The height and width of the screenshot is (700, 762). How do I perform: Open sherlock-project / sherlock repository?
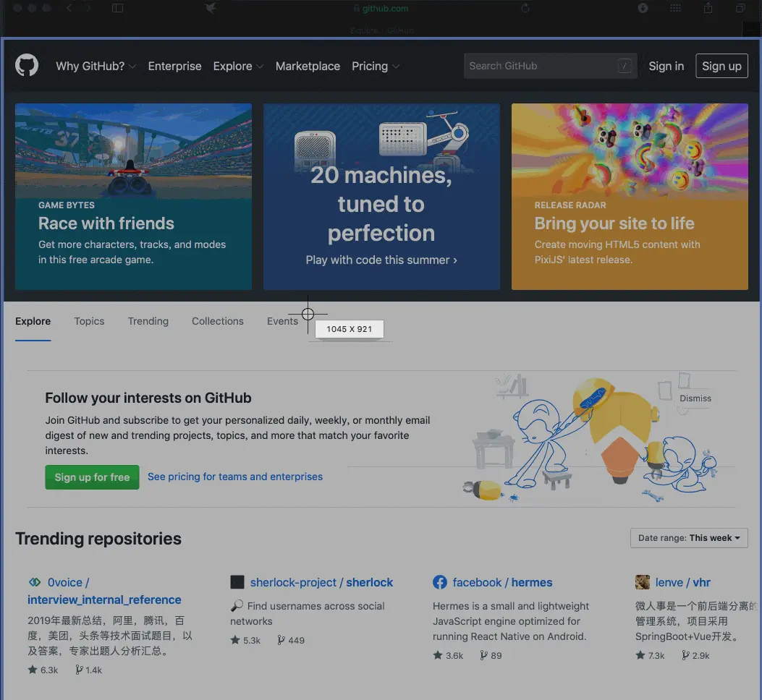(x=322, y=582)
